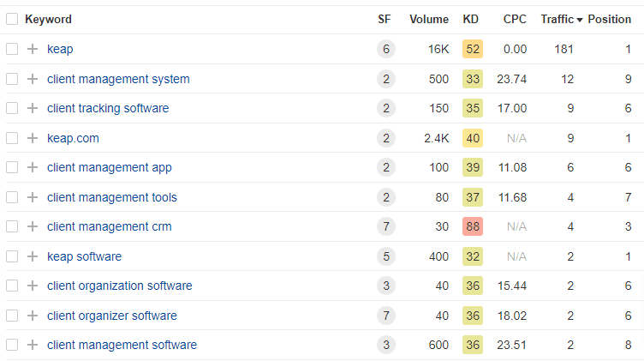Check the box for 'client management system'
644x361 pixels.
pyautogui.click(x=12, y=79)
